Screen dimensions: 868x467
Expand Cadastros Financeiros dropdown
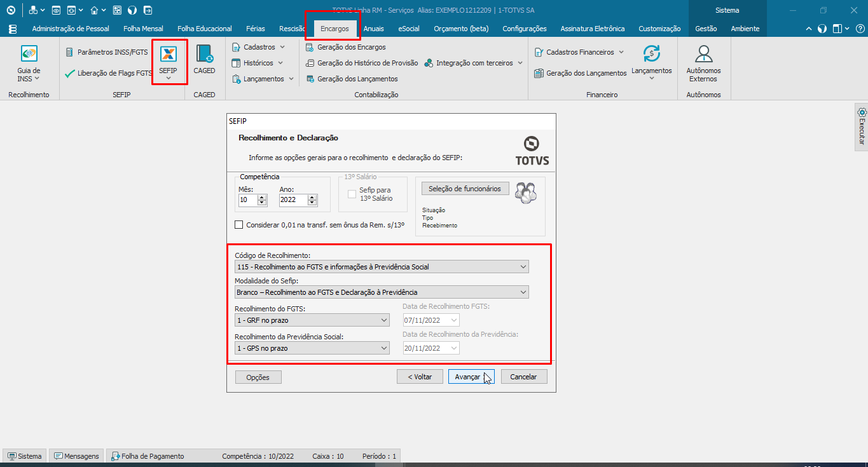pyautogui.click(x=621, y=52)
